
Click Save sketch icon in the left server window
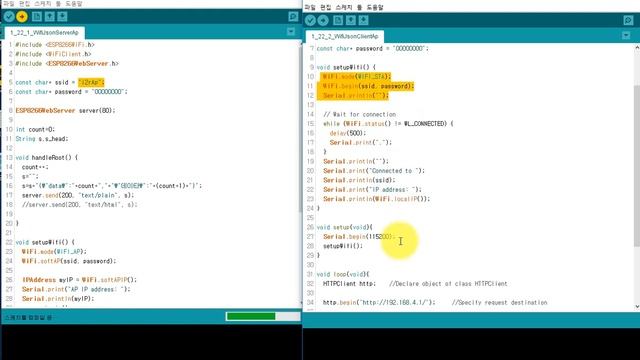(62, 16)
